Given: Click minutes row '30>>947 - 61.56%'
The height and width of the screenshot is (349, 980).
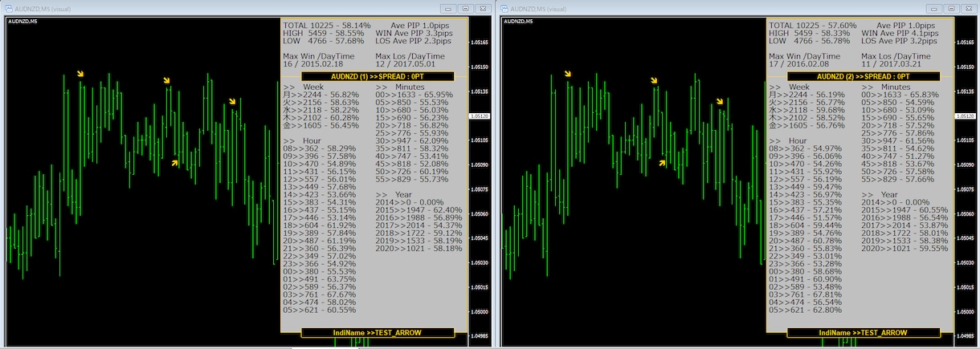Looking at the screenshot, I should 897,141.
